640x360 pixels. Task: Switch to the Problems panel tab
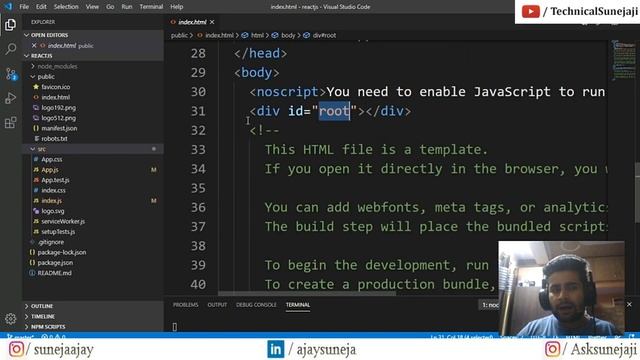tap(185, 305)
